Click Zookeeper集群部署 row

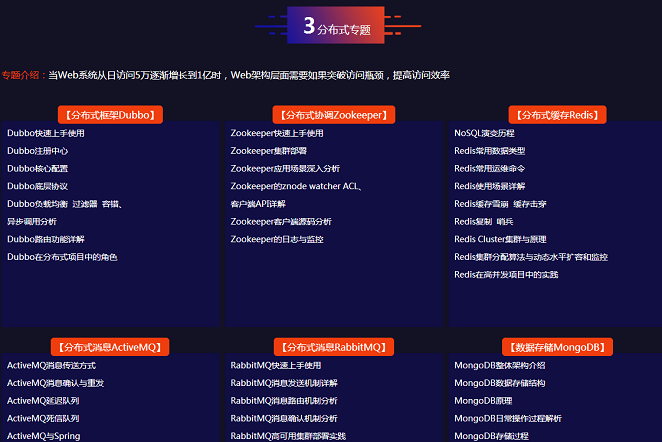[x=269, y=151]
